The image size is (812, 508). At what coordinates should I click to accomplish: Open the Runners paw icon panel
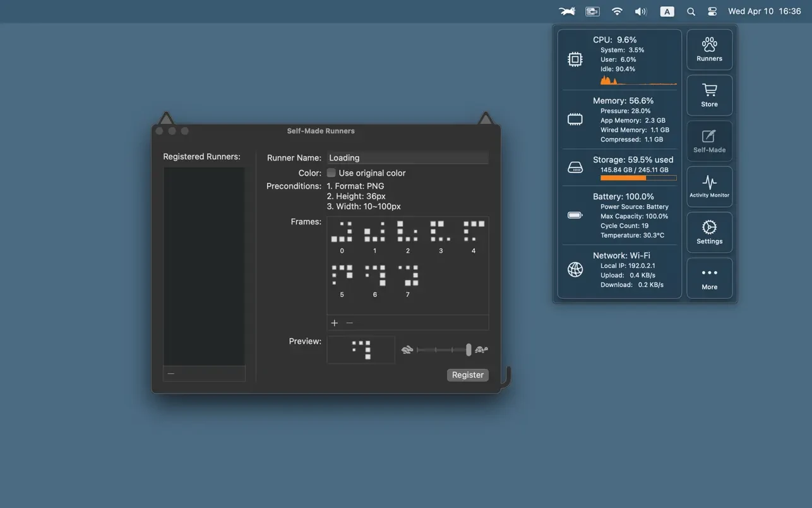coord(709,49)
